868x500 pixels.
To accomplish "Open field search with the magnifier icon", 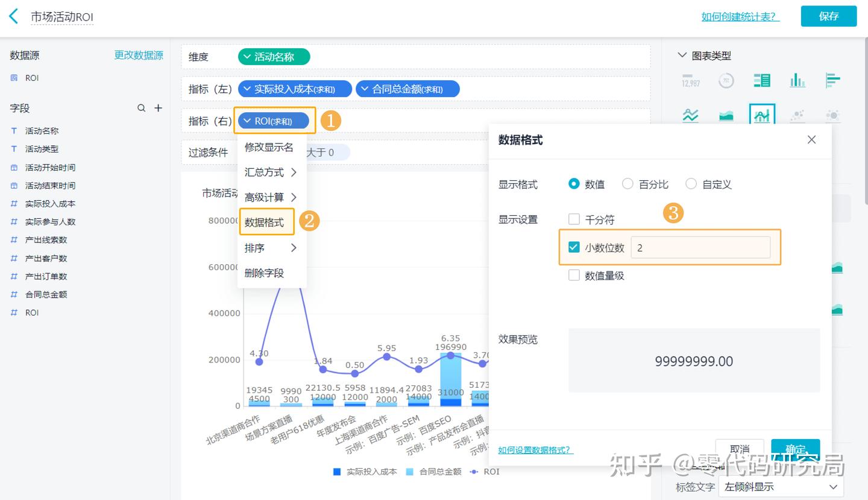I will (141, 108).
